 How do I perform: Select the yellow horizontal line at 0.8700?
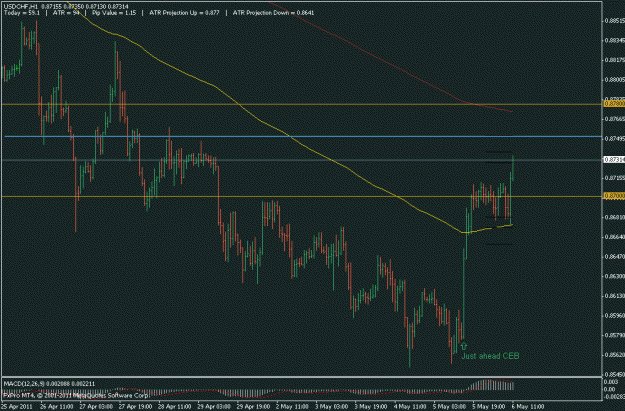[303, 196]
